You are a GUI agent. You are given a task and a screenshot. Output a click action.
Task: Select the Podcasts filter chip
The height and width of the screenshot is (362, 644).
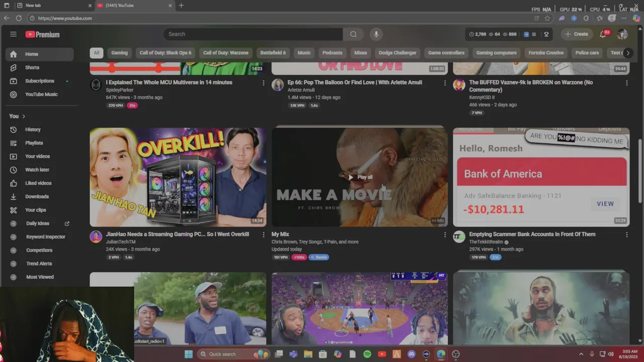pos(332,53)
